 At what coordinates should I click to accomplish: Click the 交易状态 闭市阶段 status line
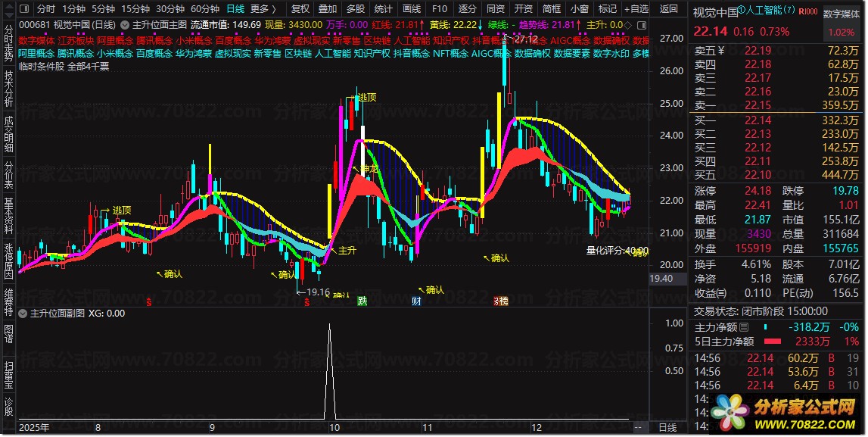(x=761, y=311)
